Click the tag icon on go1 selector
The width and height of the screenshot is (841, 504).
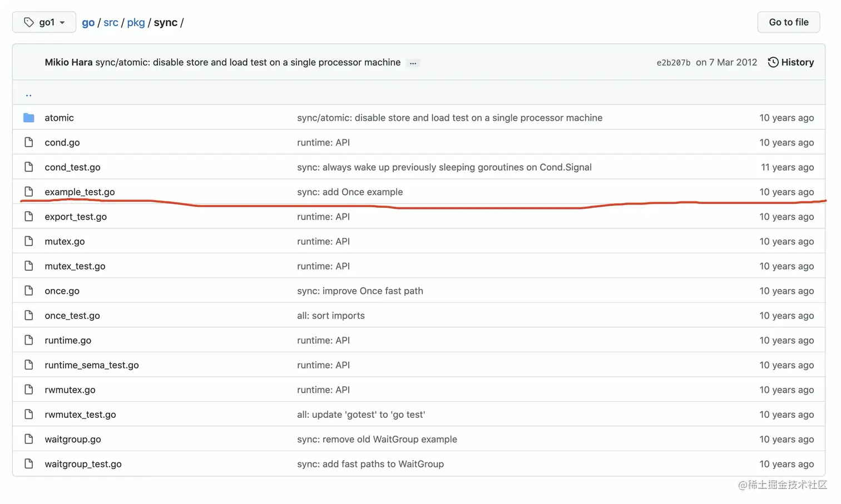click(29, 22)
